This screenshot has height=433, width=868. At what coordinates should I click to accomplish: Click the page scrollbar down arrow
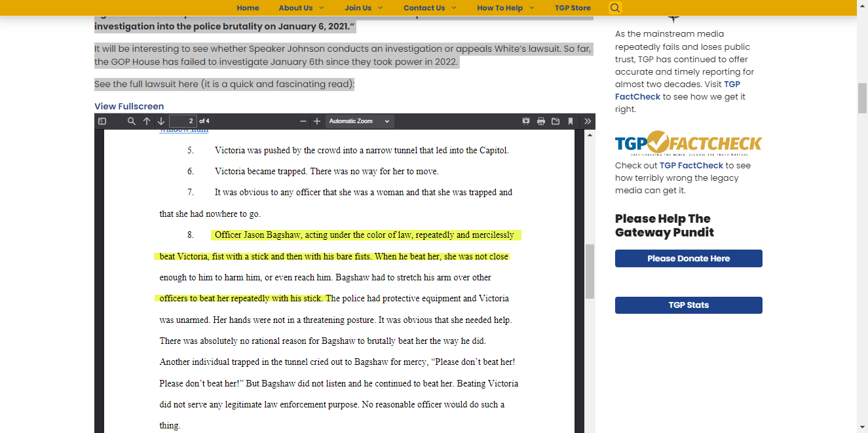863,428
